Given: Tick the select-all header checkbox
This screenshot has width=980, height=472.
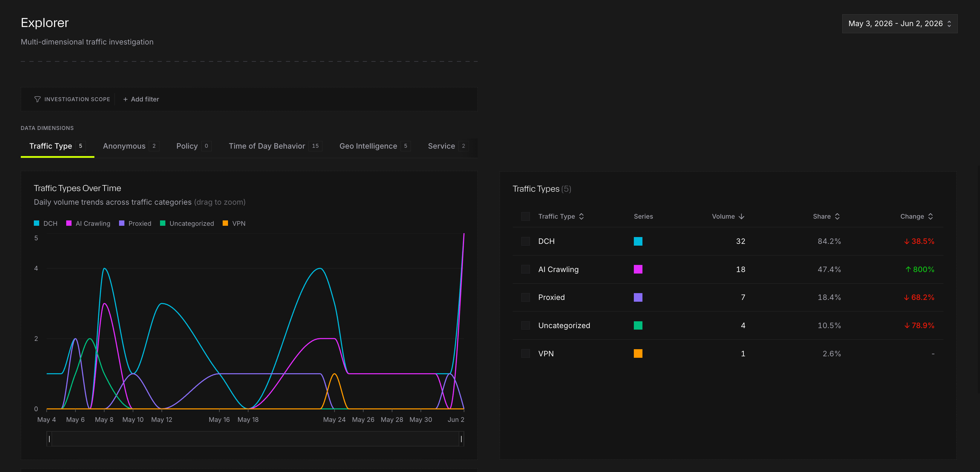Looking at the screenshot, I should tap(525, 217).
